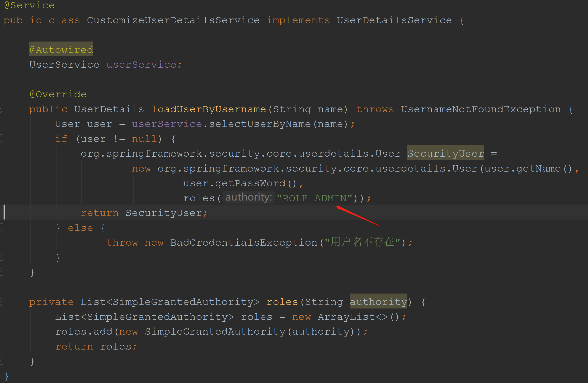This screenshot has width=588, height=383.
Task: Collapse the else block fold marker
Action: [x=1, y=227]
